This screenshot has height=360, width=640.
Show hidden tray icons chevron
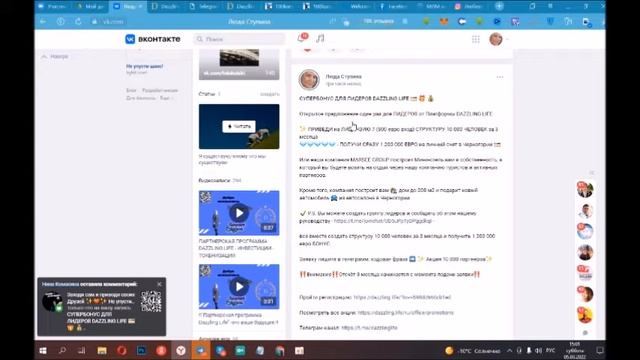pyautogui.click(x=509, y=351)
